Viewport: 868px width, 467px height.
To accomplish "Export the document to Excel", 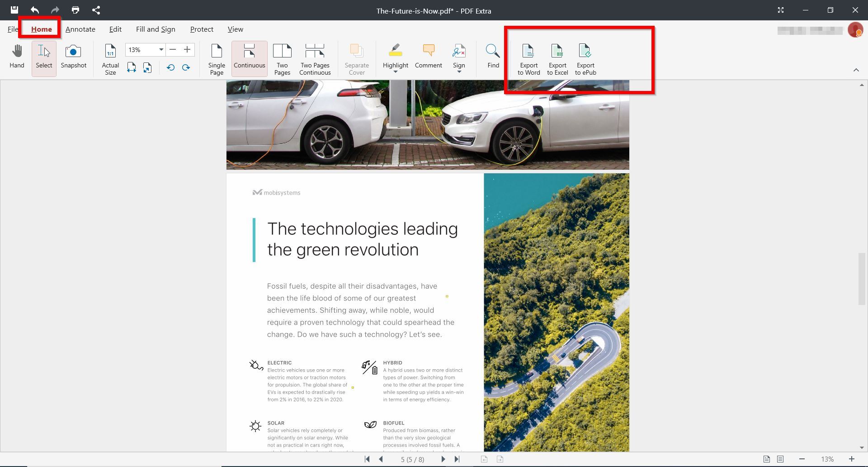I will 557,59.
